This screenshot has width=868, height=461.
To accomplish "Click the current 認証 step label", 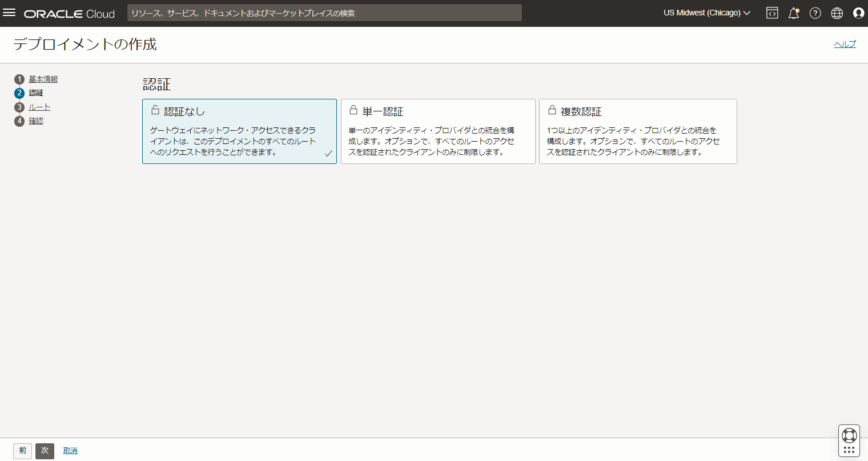I will coord(36,93).
